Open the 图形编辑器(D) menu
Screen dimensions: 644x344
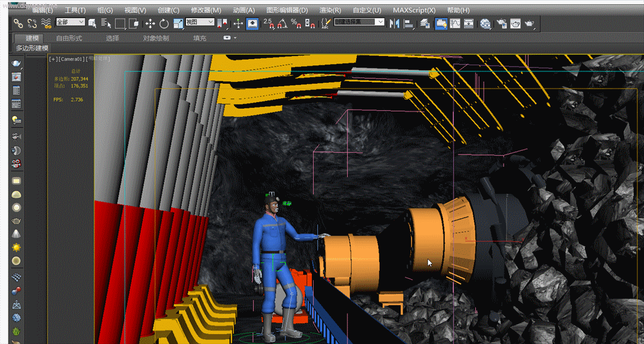[287, 10]
